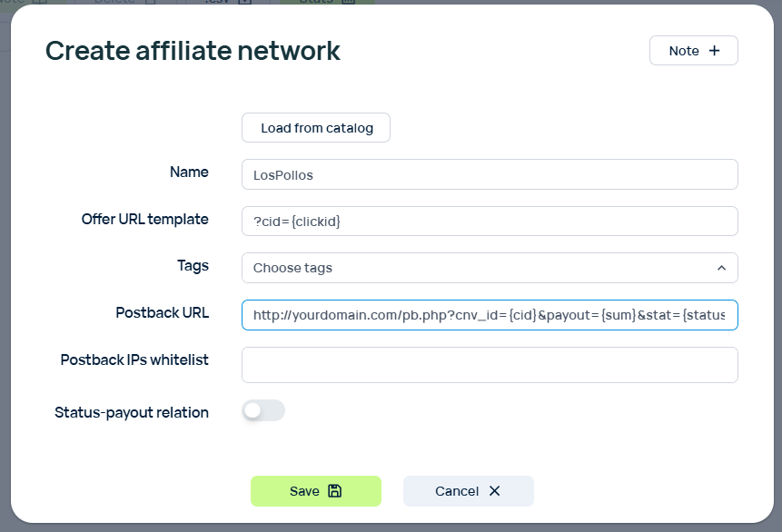The image size is (782, 532).
Task: Click the Status-payout relation label
Action: (x=132, y=412)
